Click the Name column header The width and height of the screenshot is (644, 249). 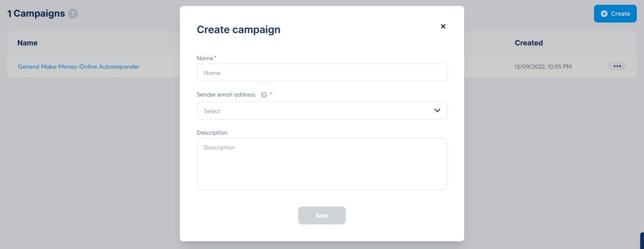27,43
